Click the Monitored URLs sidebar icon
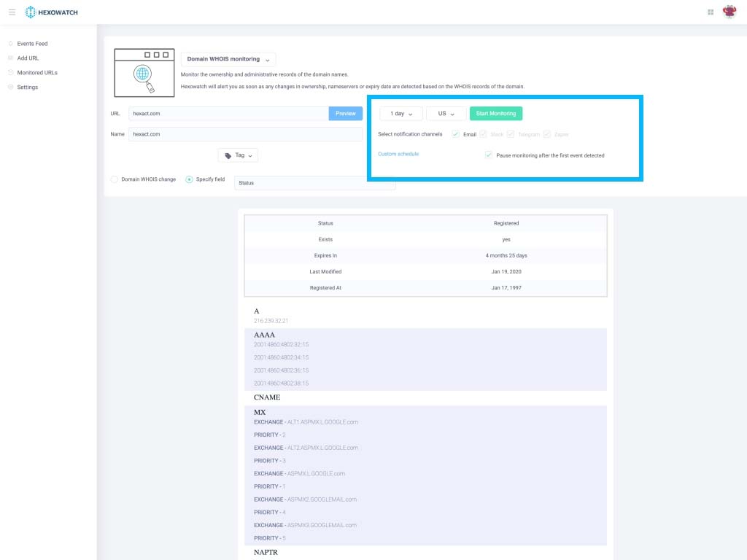Image resolution: width=747 pixels, height=560 pixels. [x=10, y=72]
